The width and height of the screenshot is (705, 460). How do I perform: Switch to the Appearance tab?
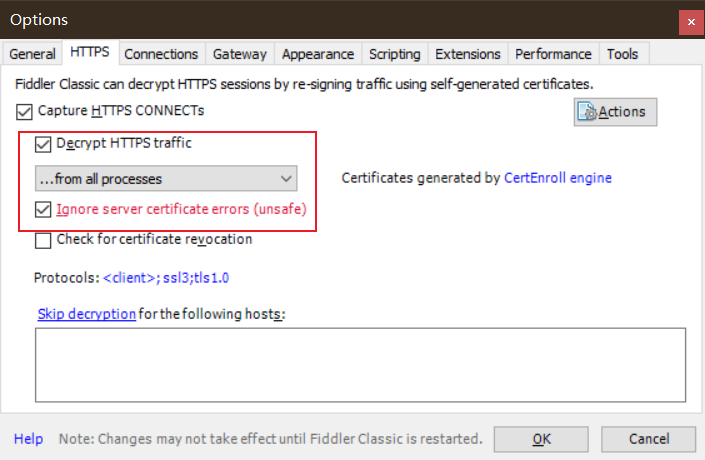coord(317,54)
